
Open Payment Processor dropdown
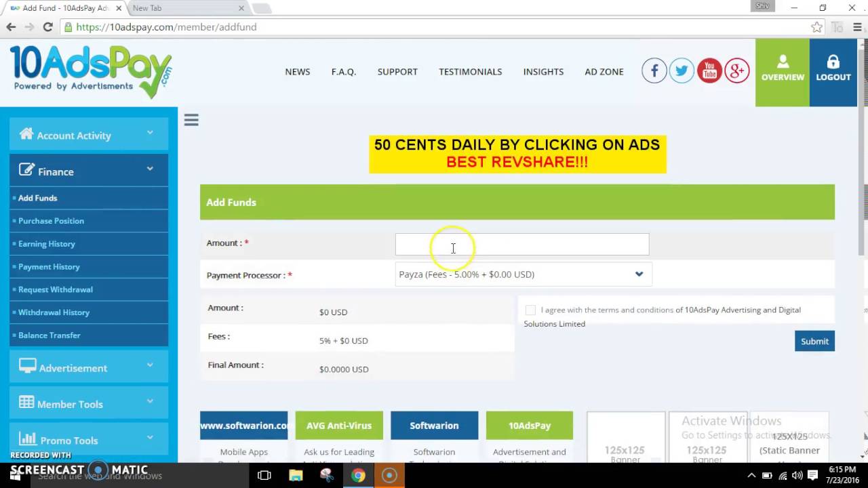[523, 274]
